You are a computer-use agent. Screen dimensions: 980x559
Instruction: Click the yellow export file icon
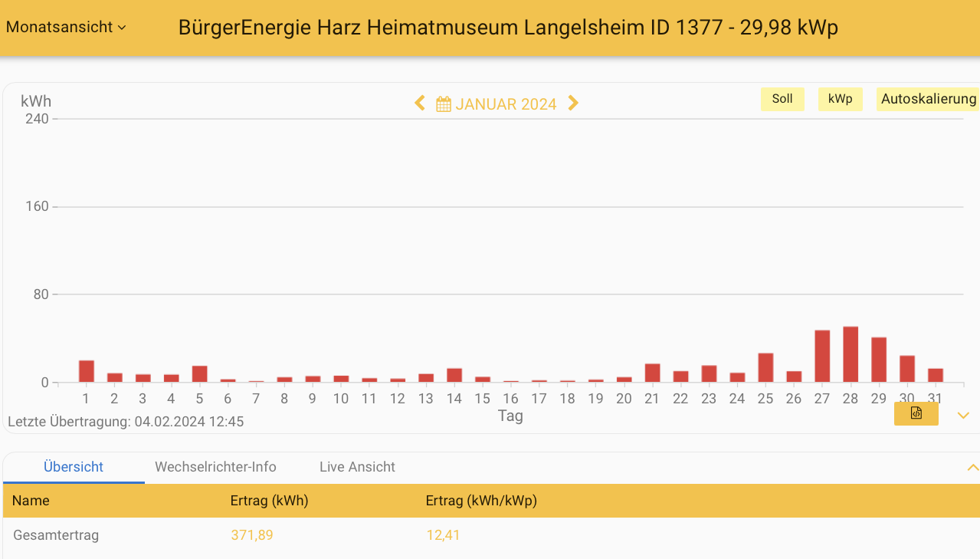pos(916,414)
